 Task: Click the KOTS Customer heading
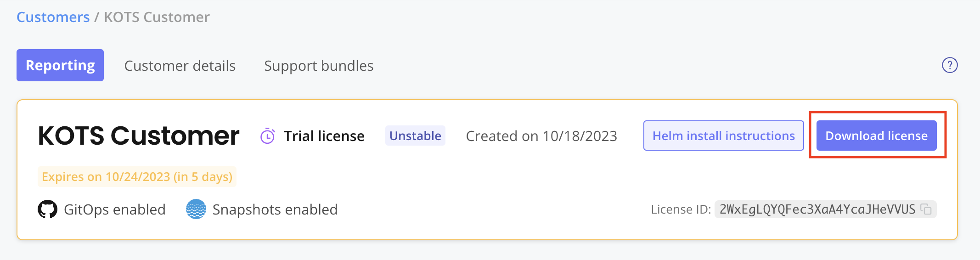click(x=139, y=136)
